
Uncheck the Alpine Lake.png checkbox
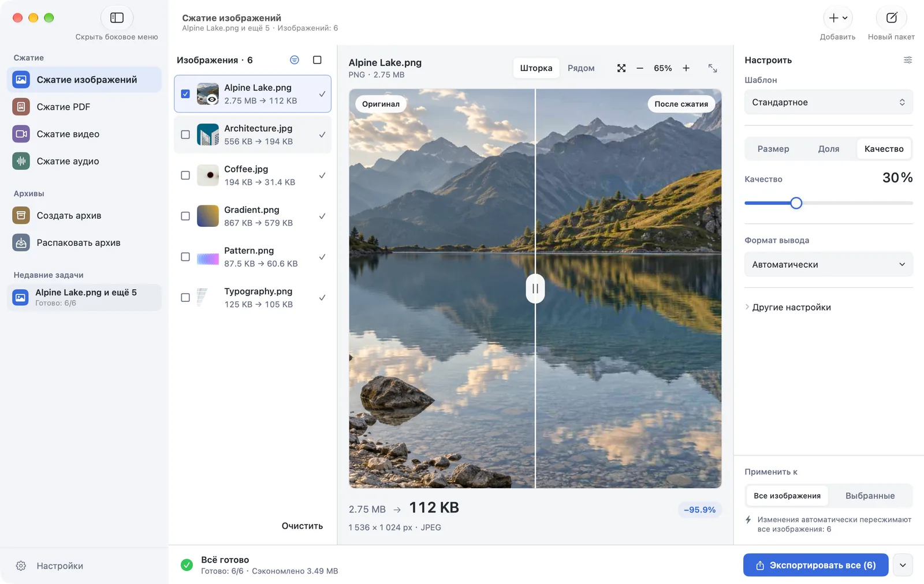(185, 93)
